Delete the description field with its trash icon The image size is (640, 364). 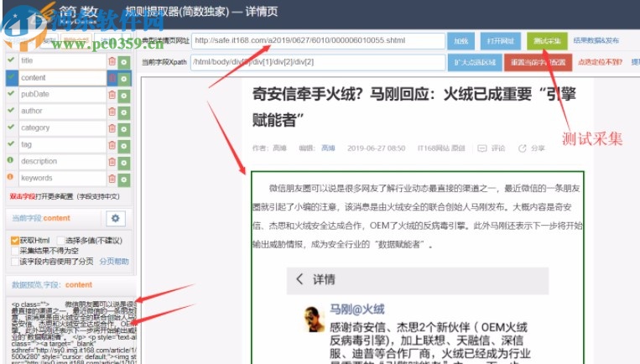point(112,162)
